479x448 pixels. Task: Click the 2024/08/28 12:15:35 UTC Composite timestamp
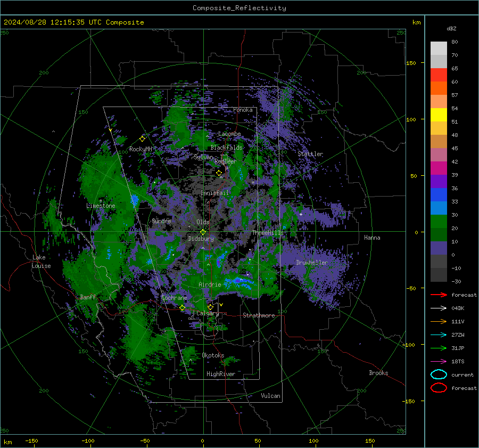73,22
